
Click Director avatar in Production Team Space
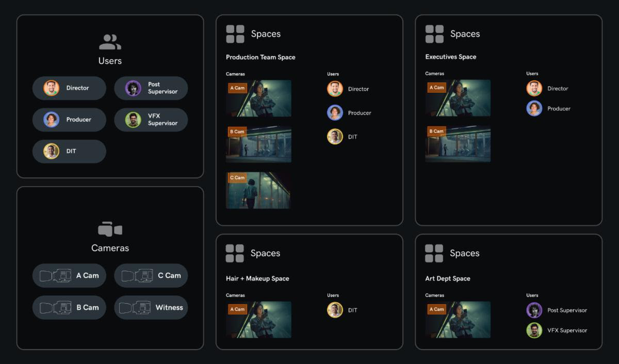(x=335, y=89)
